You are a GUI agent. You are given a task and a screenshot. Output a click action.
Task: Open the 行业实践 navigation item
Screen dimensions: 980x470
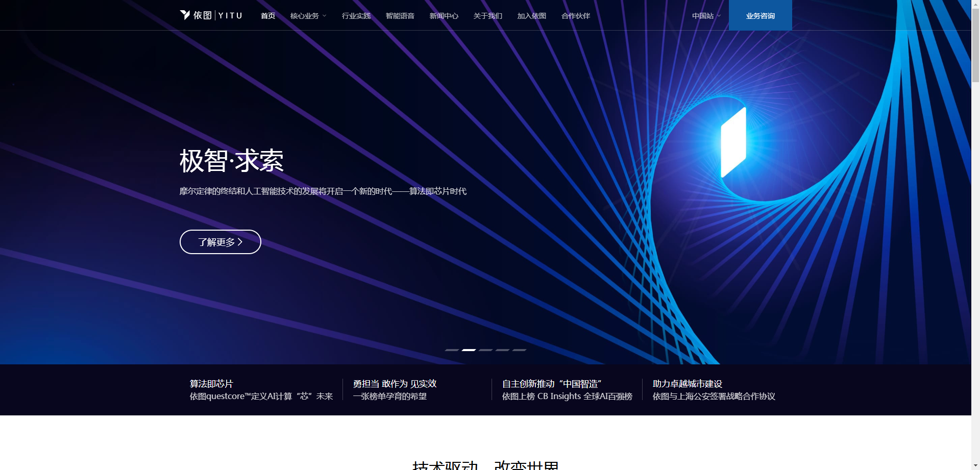tap(356, 16)
